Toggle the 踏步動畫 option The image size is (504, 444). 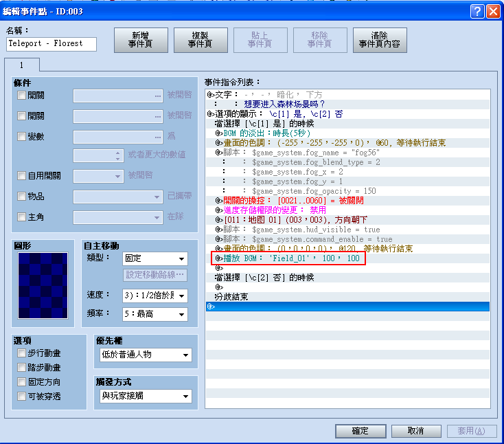(x=21, y=368)
